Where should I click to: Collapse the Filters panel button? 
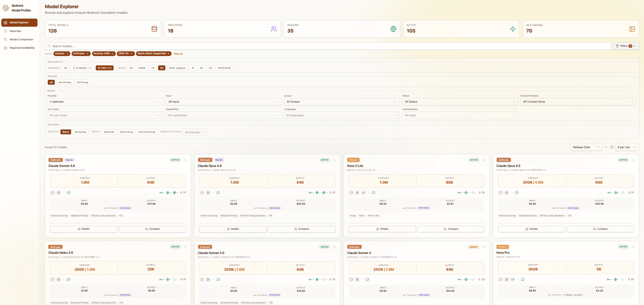coord(626,46)
